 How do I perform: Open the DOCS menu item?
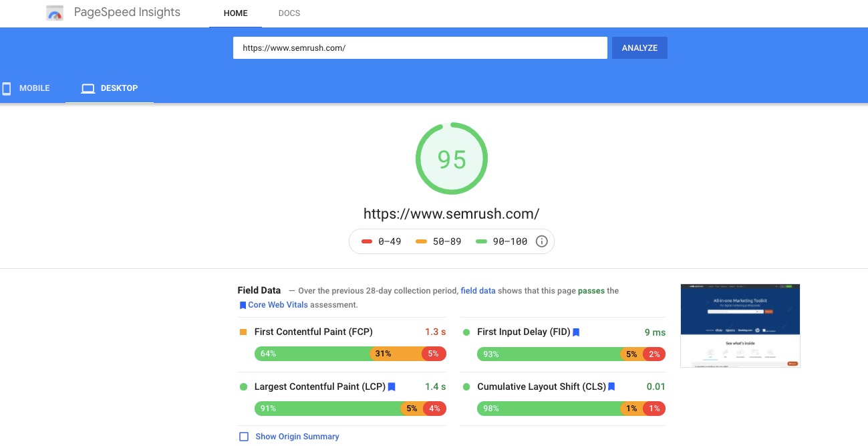point(289,13)
